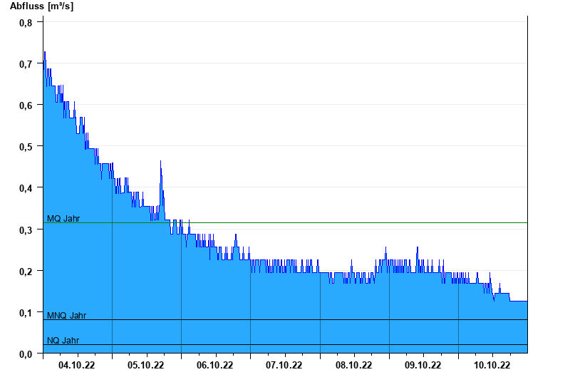The image size is (570, 392).
Task: Click the 0,8 y-axis value
Action: coord(26,23)
